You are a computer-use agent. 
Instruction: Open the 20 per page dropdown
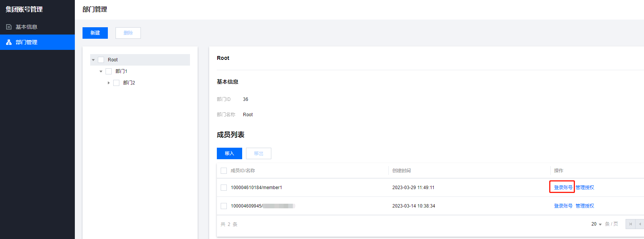tap(596, 224)
